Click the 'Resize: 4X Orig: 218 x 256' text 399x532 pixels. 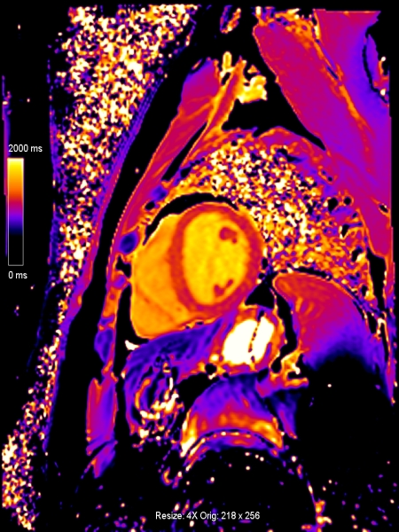pos(207,516)
